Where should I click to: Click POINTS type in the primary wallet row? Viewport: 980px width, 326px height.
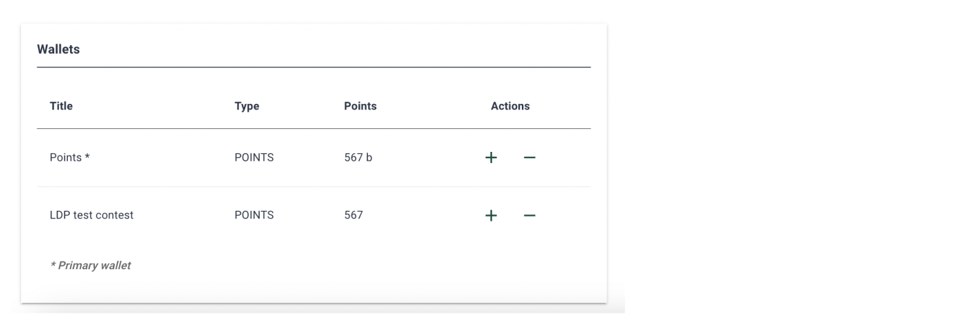254,157
